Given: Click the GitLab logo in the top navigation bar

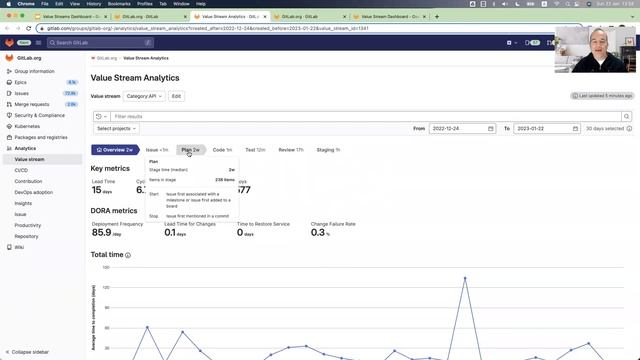Looking at the screenshot, I should pos(9,42).
